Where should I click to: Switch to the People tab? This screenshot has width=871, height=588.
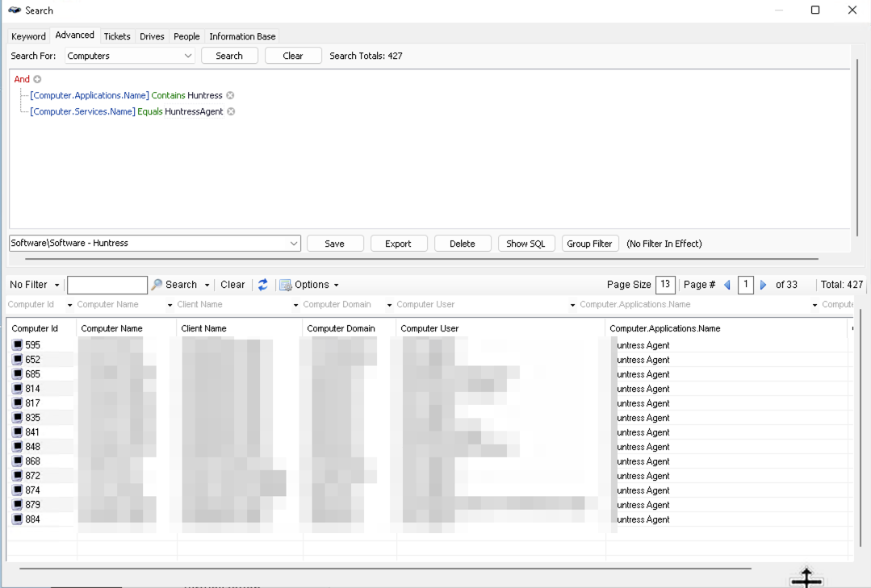pos(186,36)
